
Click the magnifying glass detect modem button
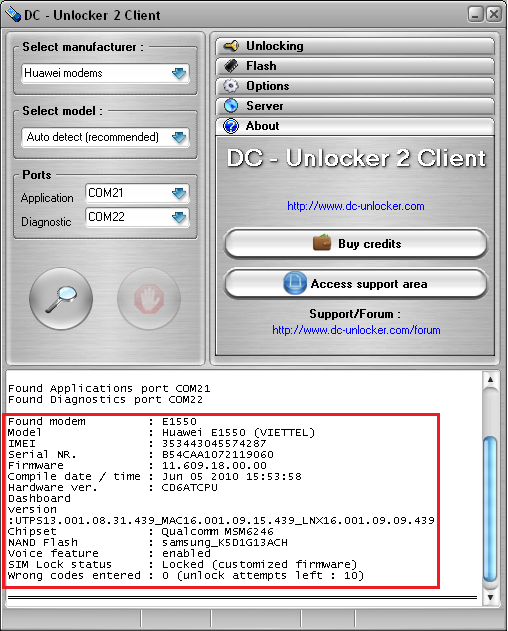(61, 299)
